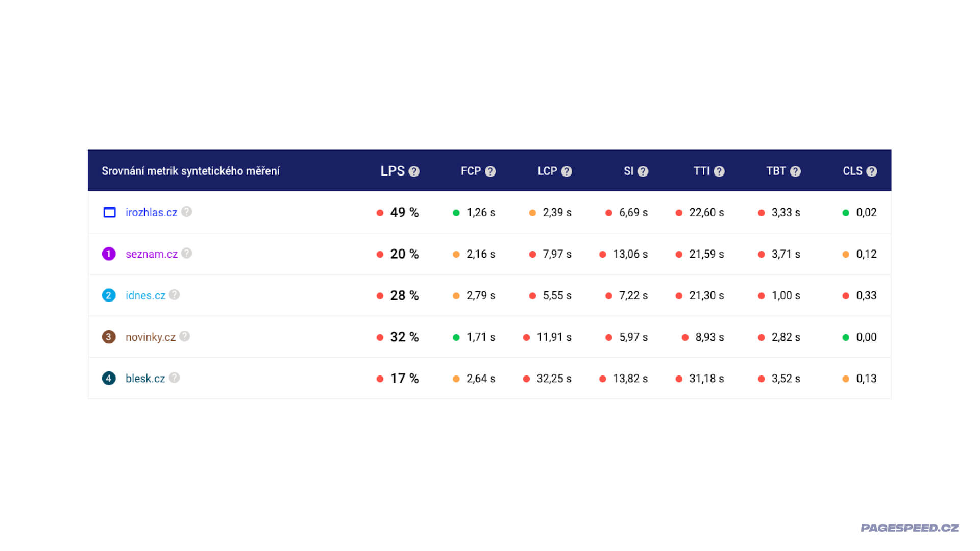Viewport: 980px width, 551px height.
Task: Click the PAGESPEED.CZ logo
Action: click(909, 528)
